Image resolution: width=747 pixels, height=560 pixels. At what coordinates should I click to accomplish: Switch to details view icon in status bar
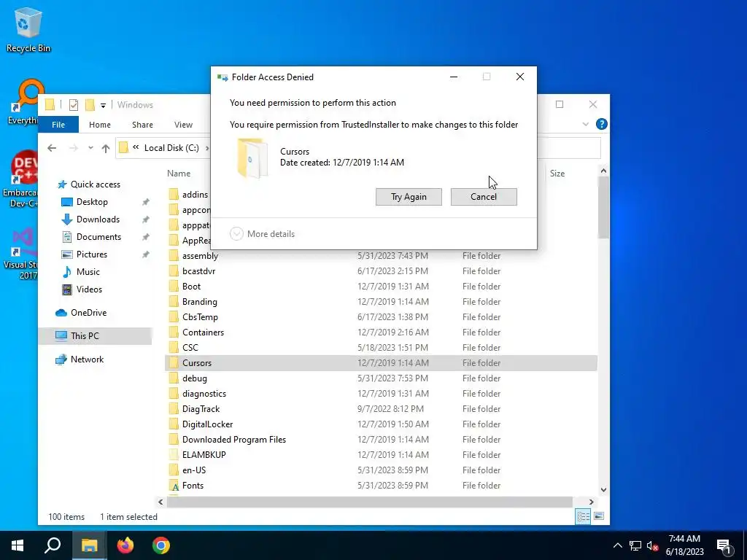coord(583,517)
